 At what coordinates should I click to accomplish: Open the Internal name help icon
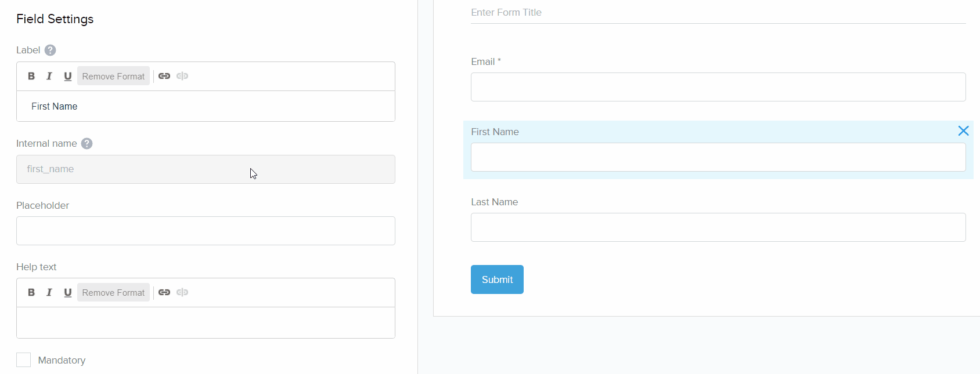click(87, 144)
